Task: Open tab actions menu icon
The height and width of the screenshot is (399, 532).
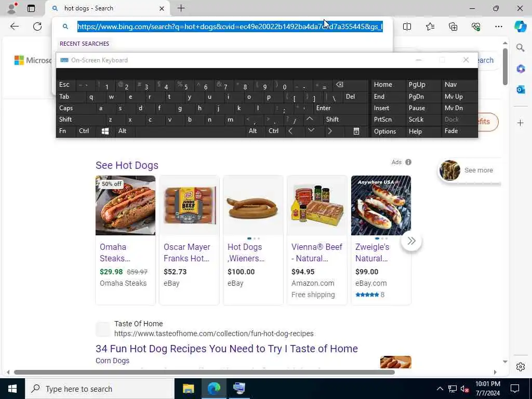Action: point(31,8)
